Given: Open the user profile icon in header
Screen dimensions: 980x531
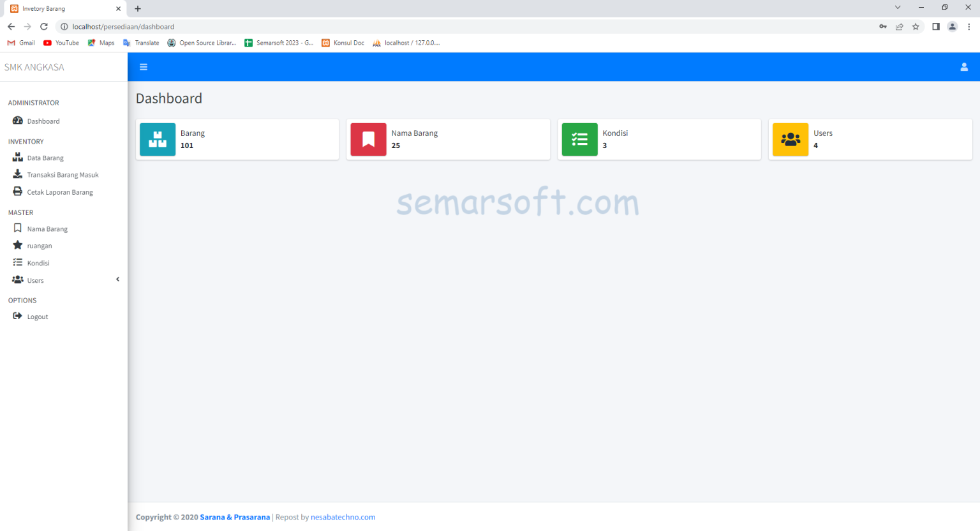Looking at the screenshot, I should [964, 66].
